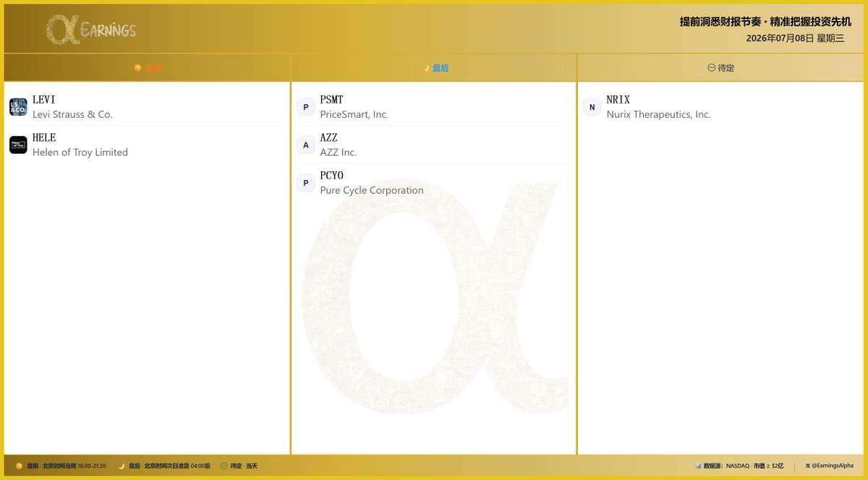Select the 盘后 column header
Screen dimensions: 868x480
pyautogui.click(x=434, y=68)
